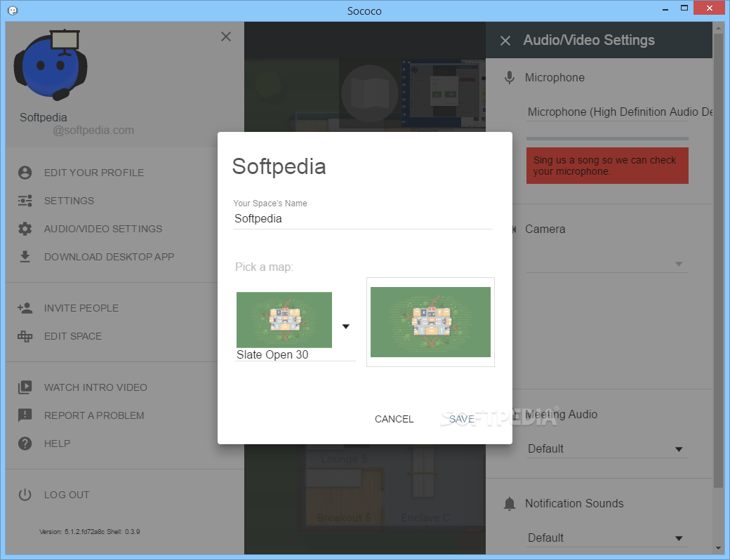Click the Your Space's Name input field
The image size is (730, 560).
363,218
